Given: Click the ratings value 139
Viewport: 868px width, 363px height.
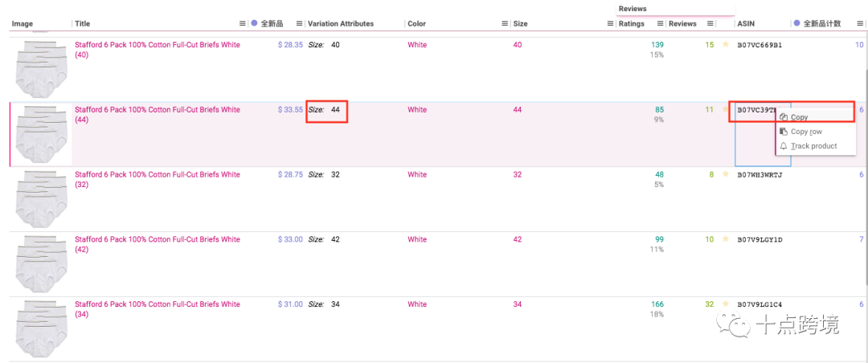Looking at the screenshot, I should pos(657,45).
